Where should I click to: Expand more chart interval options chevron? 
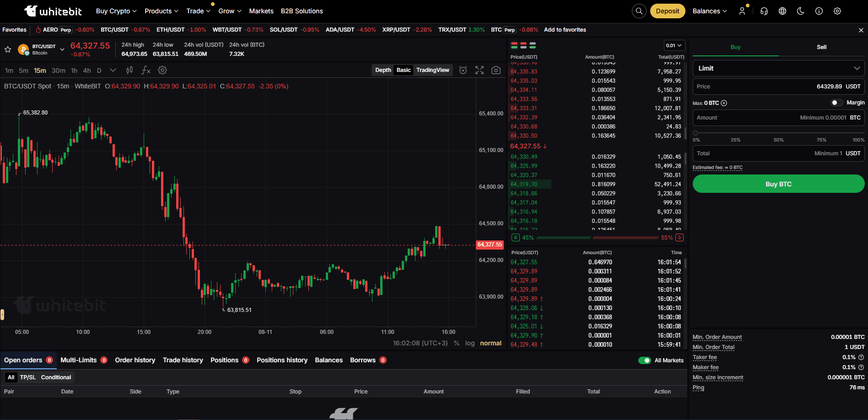point(113,70)
